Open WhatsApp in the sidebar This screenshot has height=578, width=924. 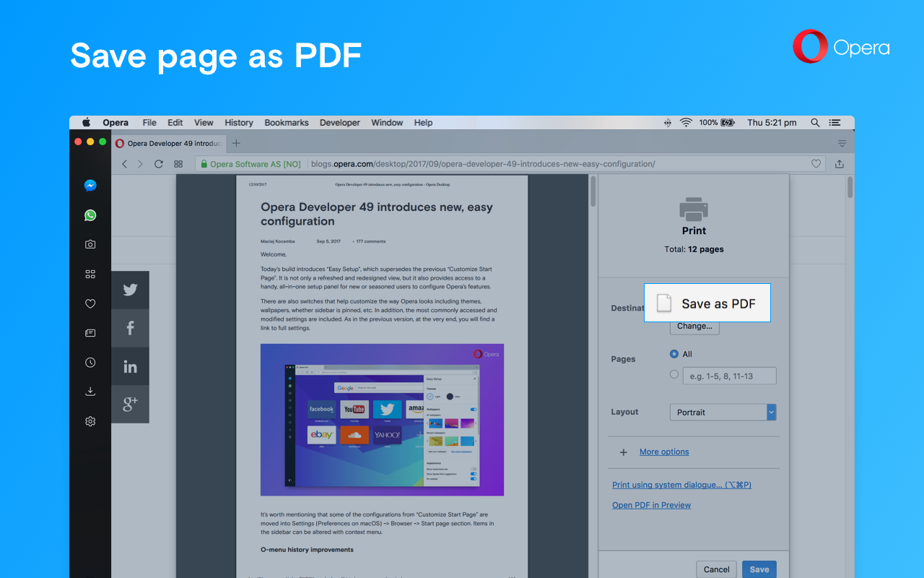pyautogui.click(x=90, y=215)
